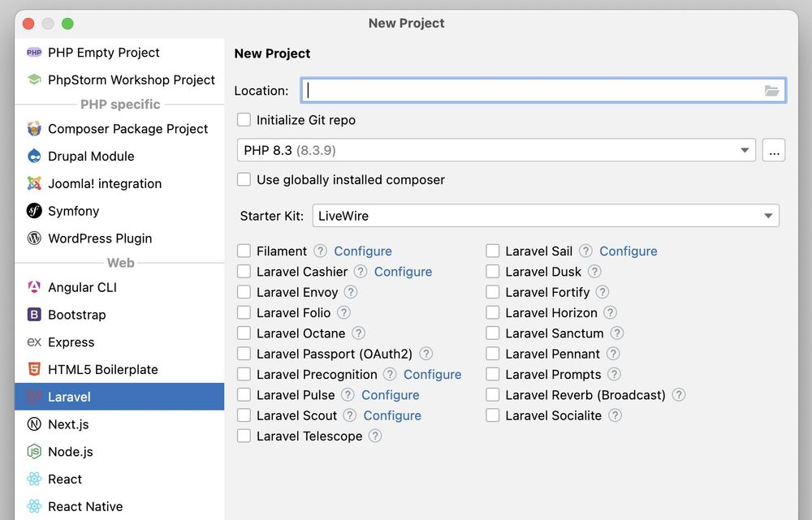Select the Laravel Fortify checkbox
The width and height of the screenshot is (812, 520).
[493, 292]
